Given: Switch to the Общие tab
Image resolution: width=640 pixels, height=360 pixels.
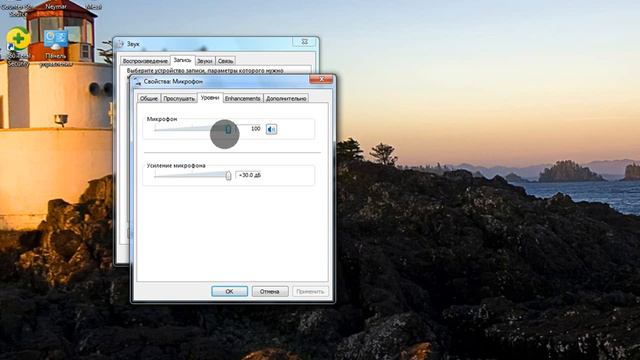Looking at the screenshot, I should [149, 98].
